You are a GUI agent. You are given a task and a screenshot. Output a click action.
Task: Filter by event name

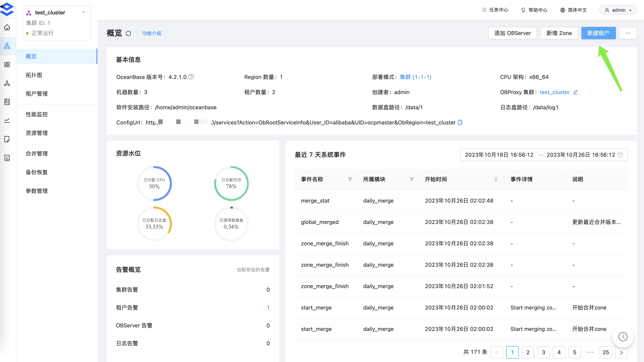click(x=350, y=179)
